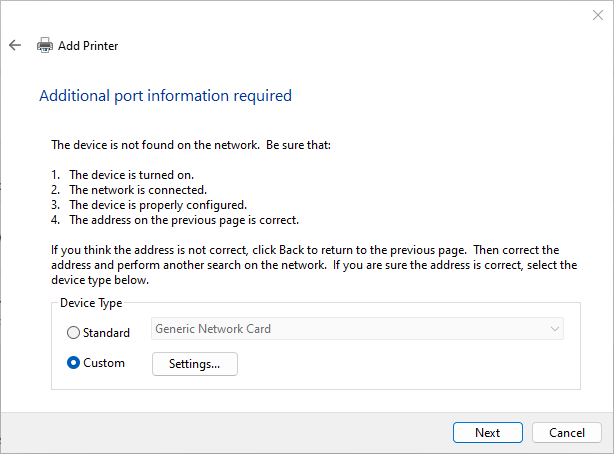This screenshot has width=614, height=454.
Task: Click the Additional port information required heading
Action: (165, 96)
